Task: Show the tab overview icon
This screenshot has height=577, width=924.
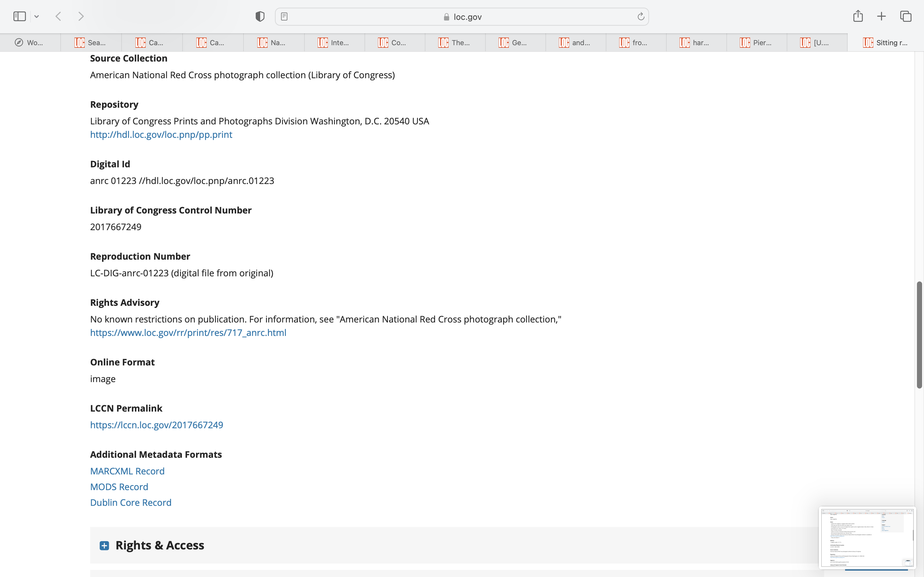Action: pos(906,16)
